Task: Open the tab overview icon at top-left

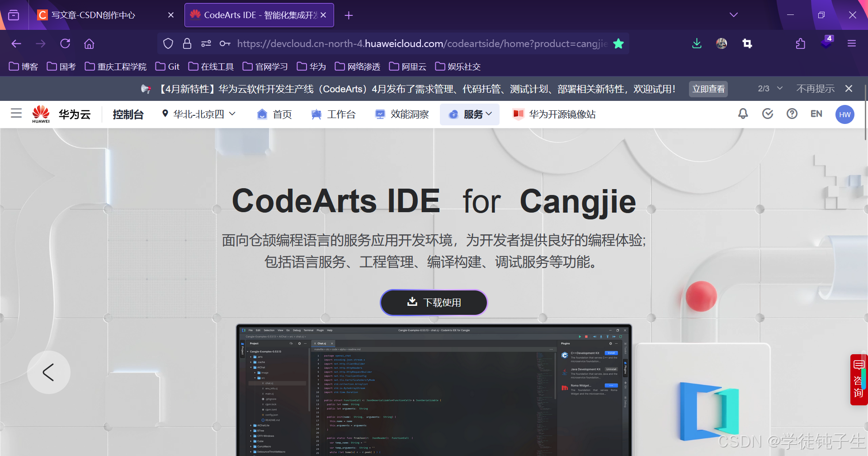Action: click(14, 15)
